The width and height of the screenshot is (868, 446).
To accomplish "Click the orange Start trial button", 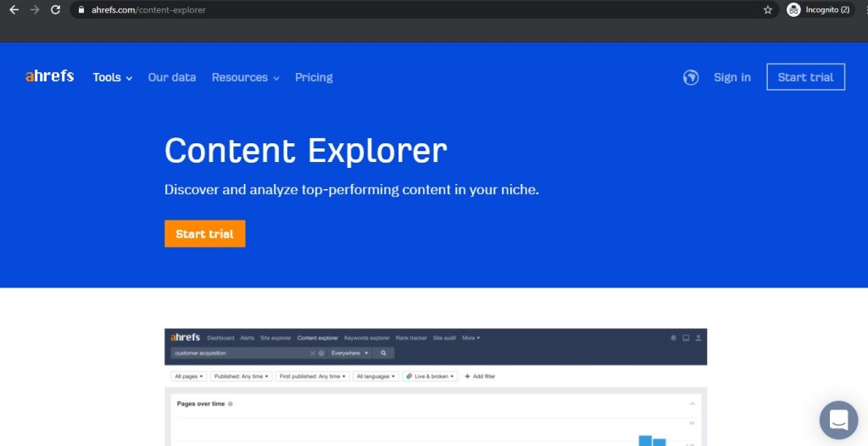I will coord(205,234).
